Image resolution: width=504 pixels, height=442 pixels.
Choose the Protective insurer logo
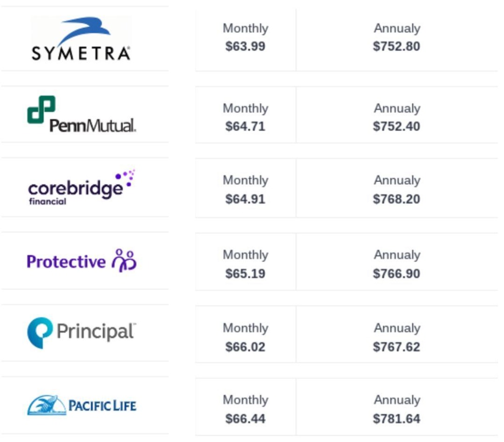click(82, 261)
